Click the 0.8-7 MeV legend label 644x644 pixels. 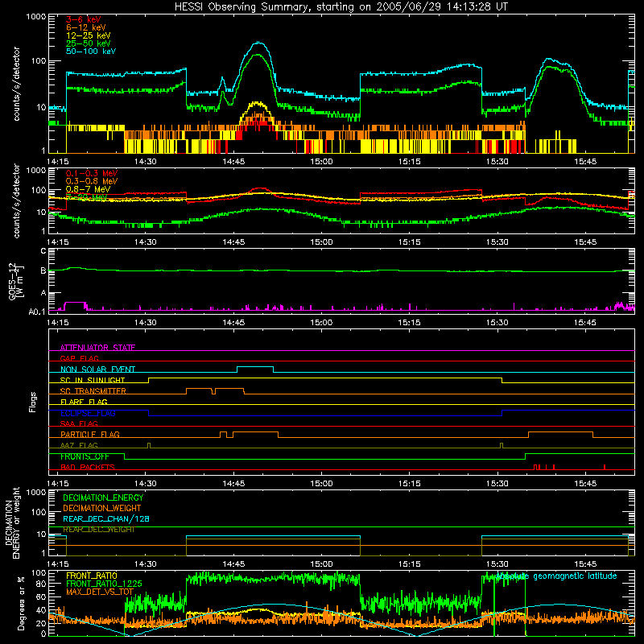(88, 189)
